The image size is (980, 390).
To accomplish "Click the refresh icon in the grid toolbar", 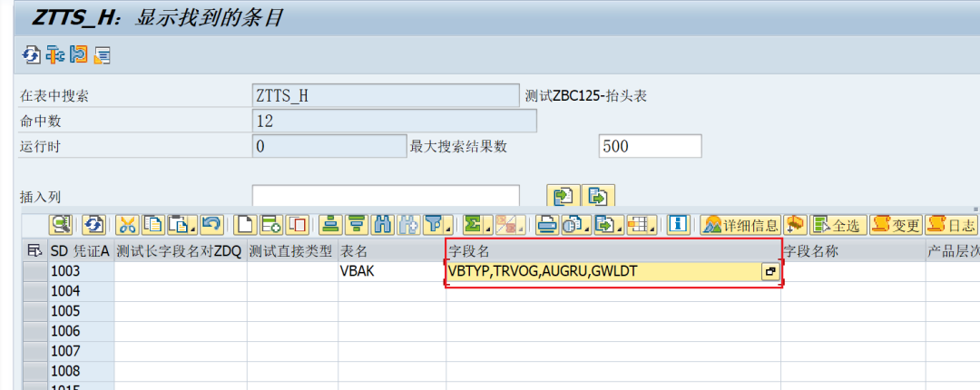I will (x=93, y=225).
